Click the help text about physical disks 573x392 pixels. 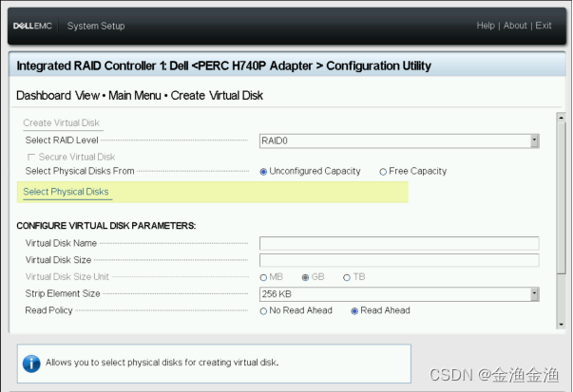(162, 363)
